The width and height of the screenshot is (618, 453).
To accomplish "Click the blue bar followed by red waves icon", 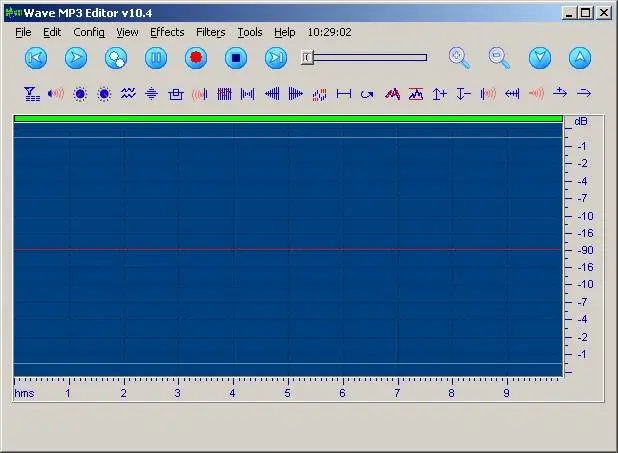I will pyautogui.click(x=488, y=94).
